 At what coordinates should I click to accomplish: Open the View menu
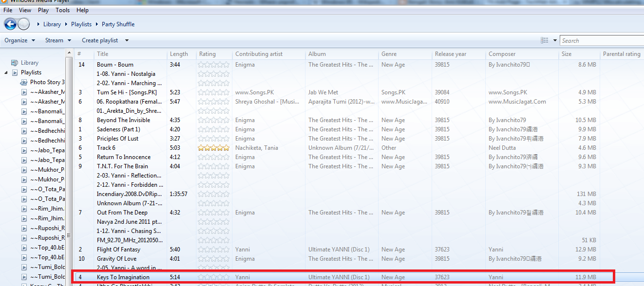pos(25,10)
